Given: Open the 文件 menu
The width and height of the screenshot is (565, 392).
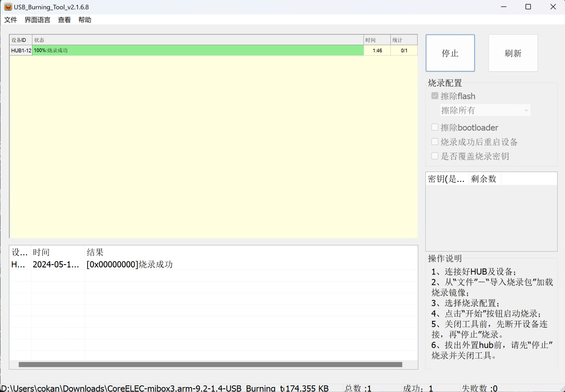Looking at the screenshot, I should click(10, 20).
